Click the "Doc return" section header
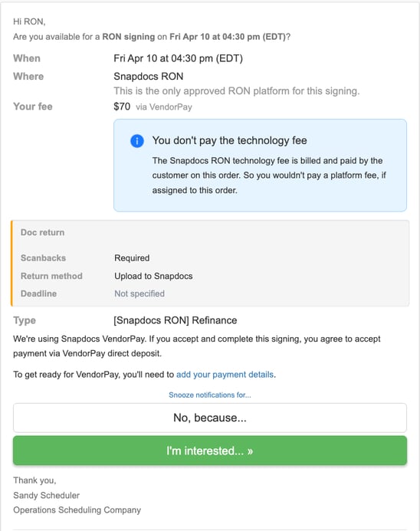The width and height of the screenshot is (420, 531). [x=42, y=232]
